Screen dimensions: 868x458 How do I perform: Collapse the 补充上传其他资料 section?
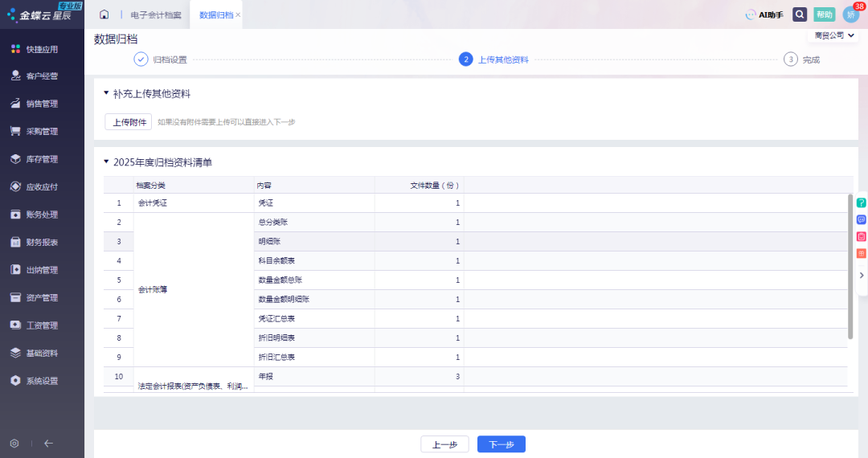[106, 93]
